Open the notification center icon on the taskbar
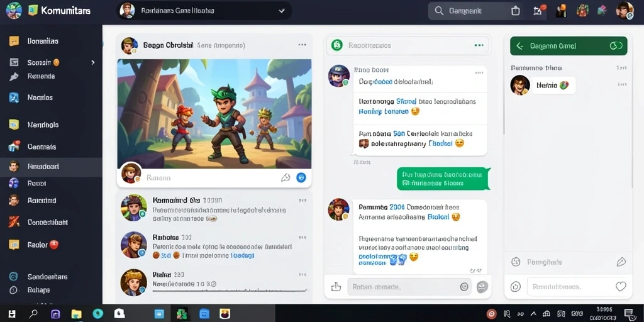644x322 pixels. (628, 314)
